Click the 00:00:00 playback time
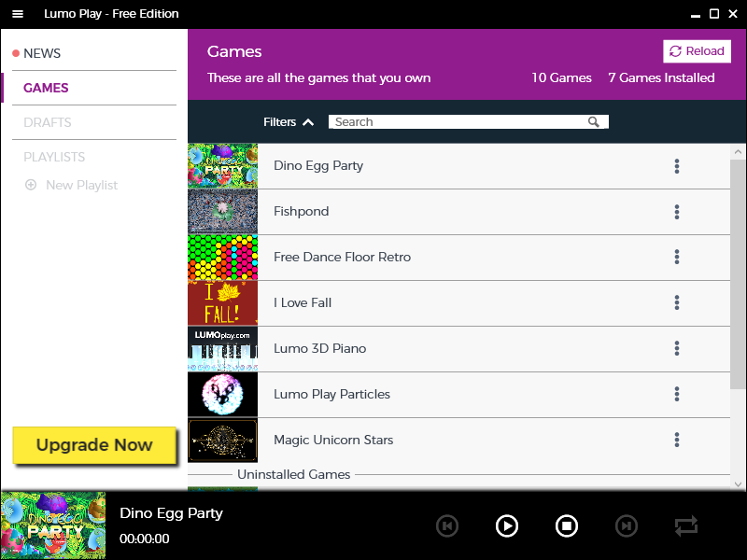 point(145,539)
